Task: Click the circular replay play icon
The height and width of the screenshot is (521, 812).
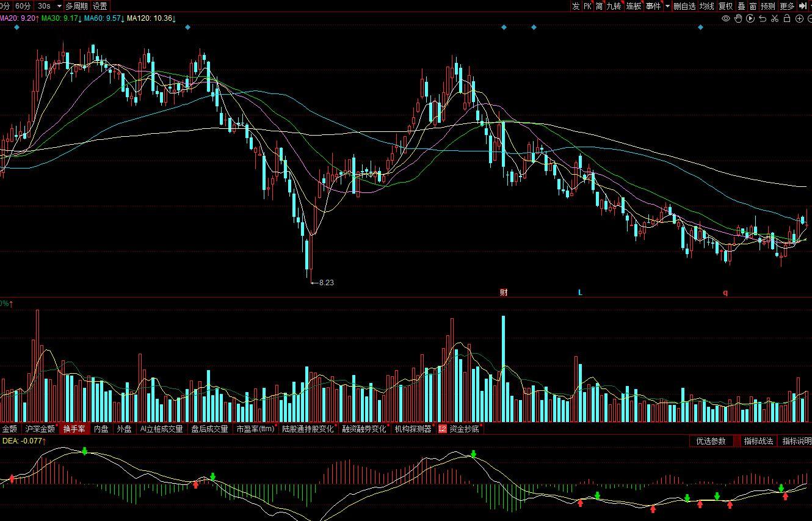Action: [750, 19]
